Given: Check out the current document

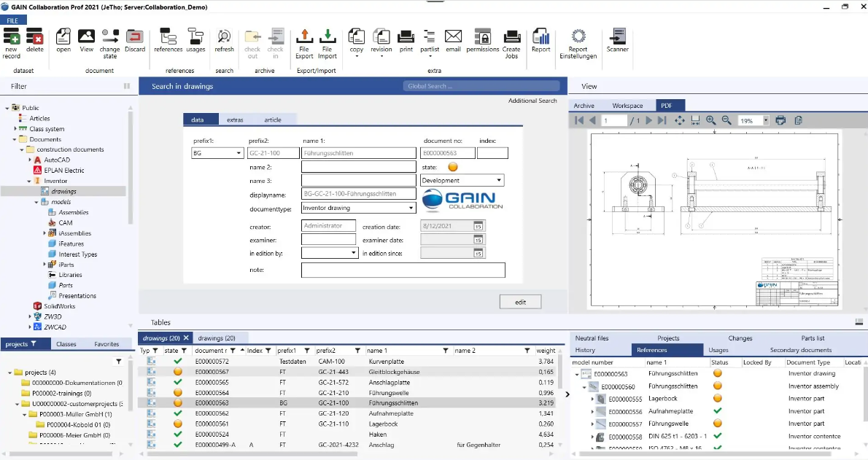Looking at the screenshot, I should pos(252,42).
